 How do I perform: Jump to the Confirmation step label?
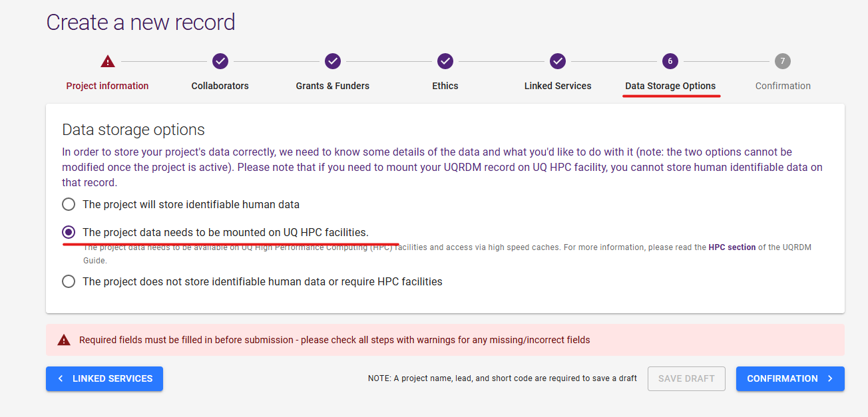coord(783,86)
